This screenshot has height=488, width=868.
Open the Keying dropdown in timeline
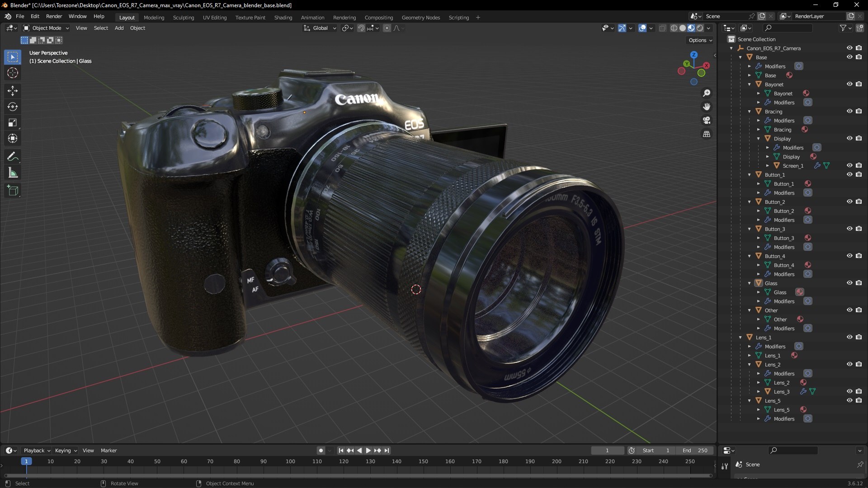click(x=66, y=450)
